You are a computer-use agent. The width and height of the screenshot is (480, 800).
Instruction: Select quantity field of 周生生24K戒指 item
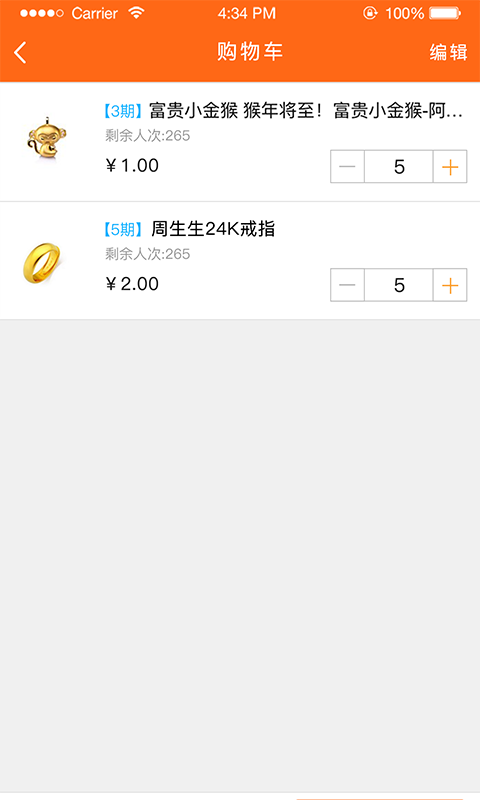[398, 285]
